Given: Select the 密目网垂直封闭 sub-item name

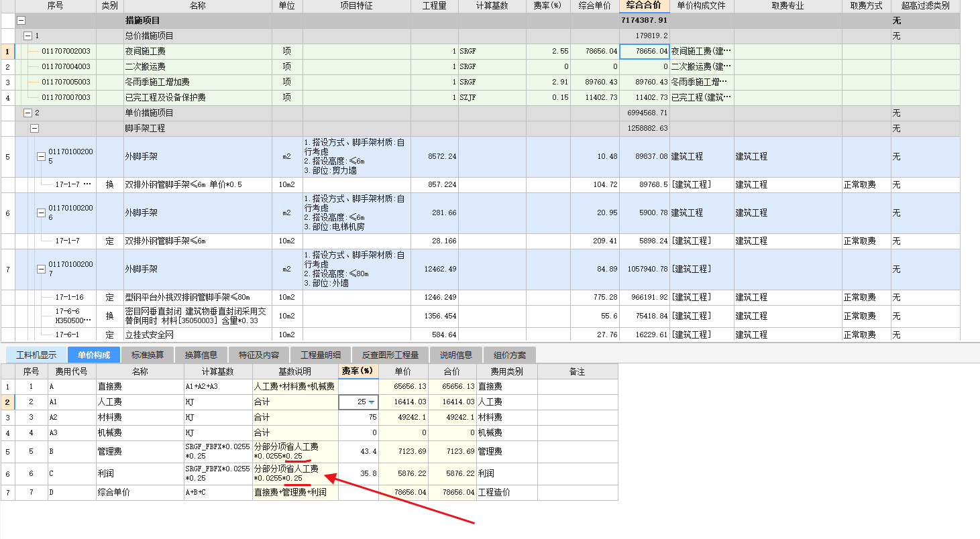Looking at the screenshot, I should pos(197,316).
